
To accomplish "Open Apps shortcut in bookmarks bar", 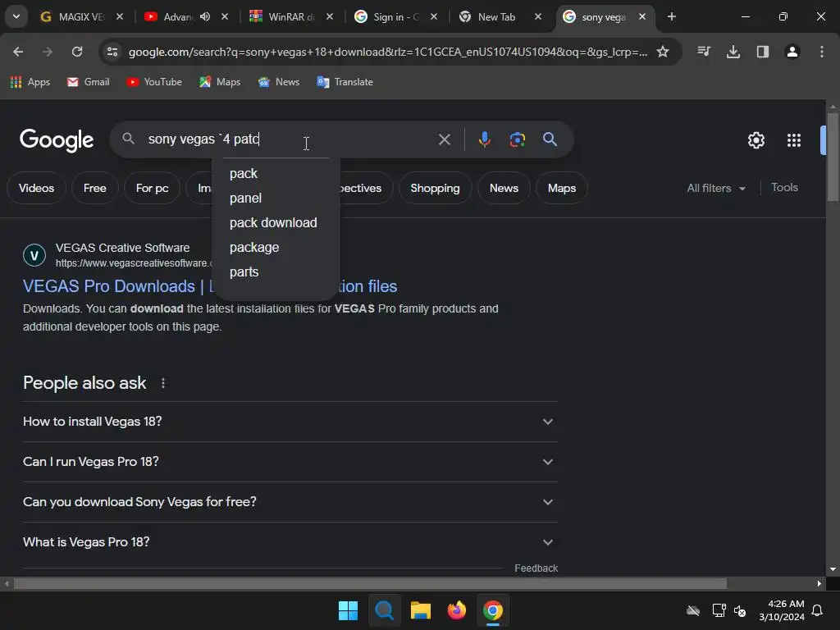I will tap(30, 82).
